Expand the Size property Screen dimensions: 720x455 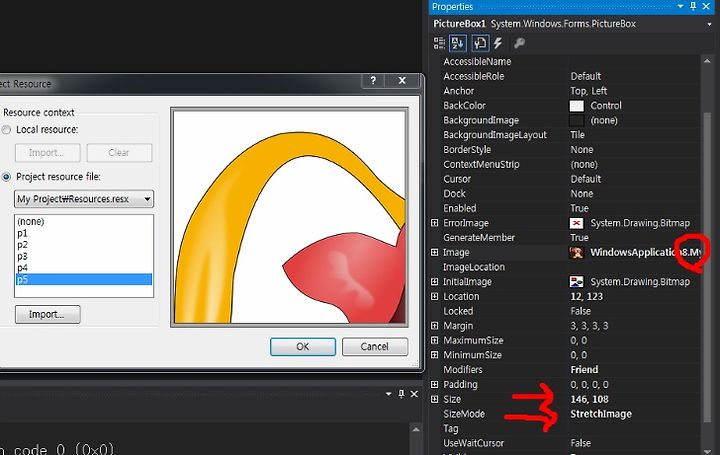[434, 399]
